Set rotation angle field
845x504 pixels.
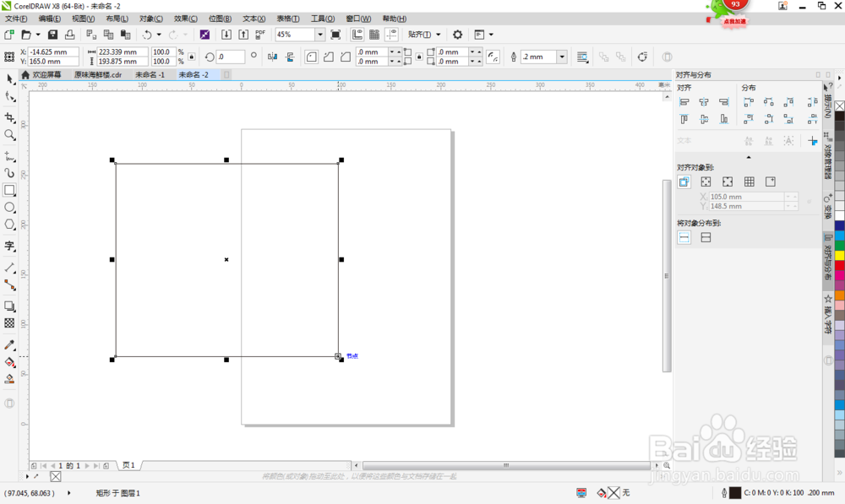(231, 57)
